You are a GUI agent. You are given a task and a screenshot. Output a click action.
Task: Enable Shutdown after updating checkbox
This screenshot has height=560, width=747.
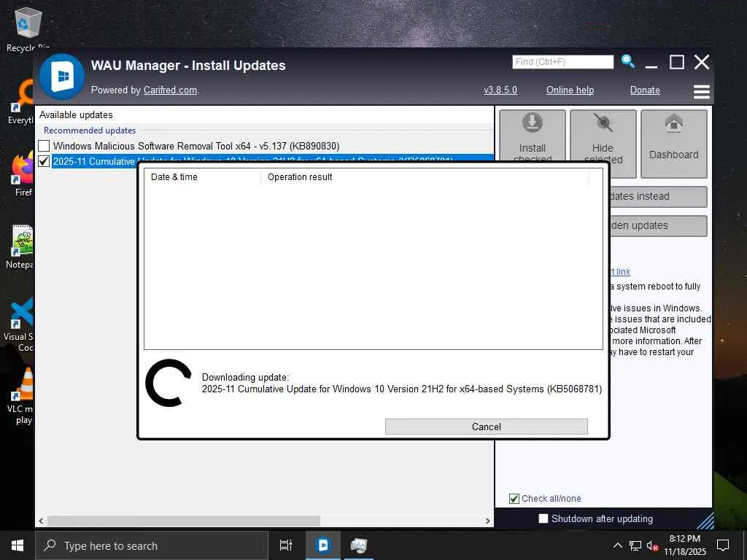click(x=543, y=518)
